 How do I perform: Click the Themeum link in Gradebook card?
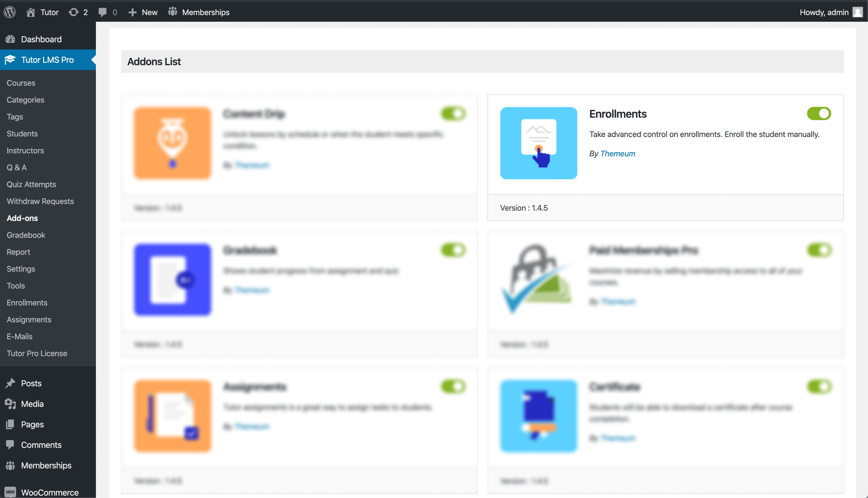tap(252, 290)
